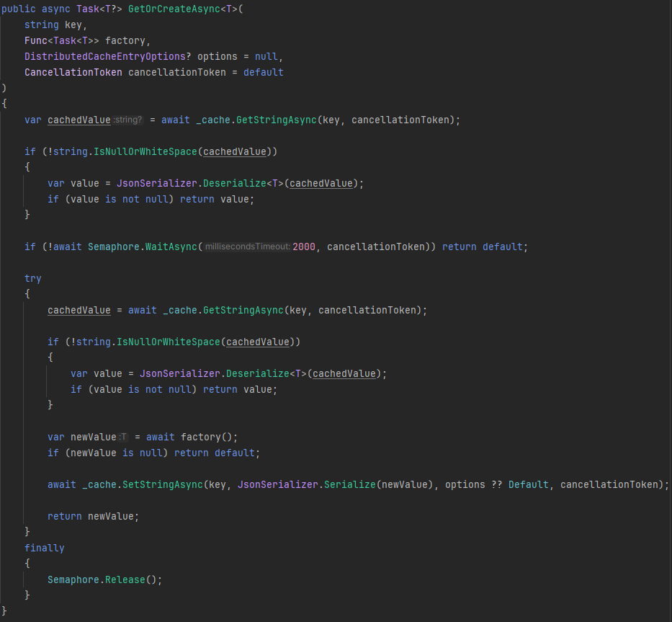Click 'Semaphore' in the finally block

73,580
